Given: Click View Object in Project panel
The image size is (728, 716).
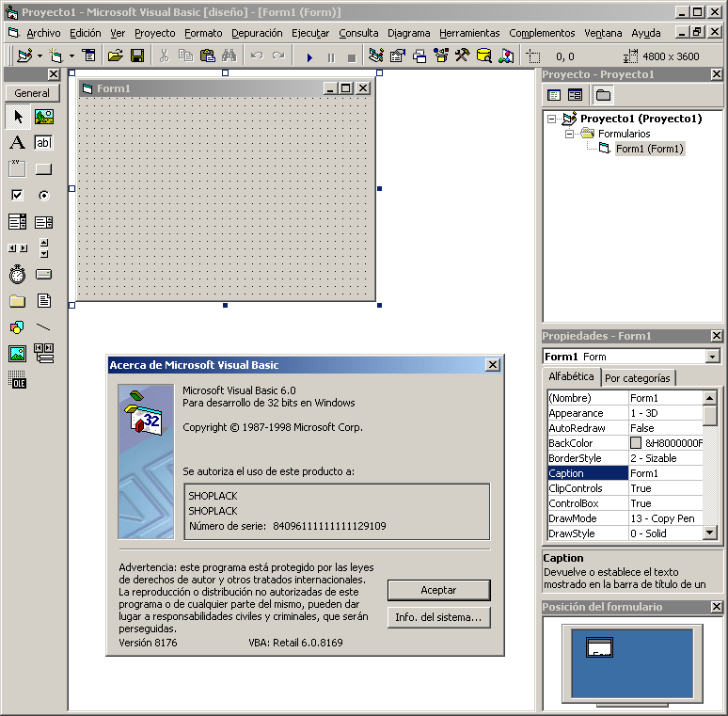Looking at the screenshot, I should (x=576, y=95).
